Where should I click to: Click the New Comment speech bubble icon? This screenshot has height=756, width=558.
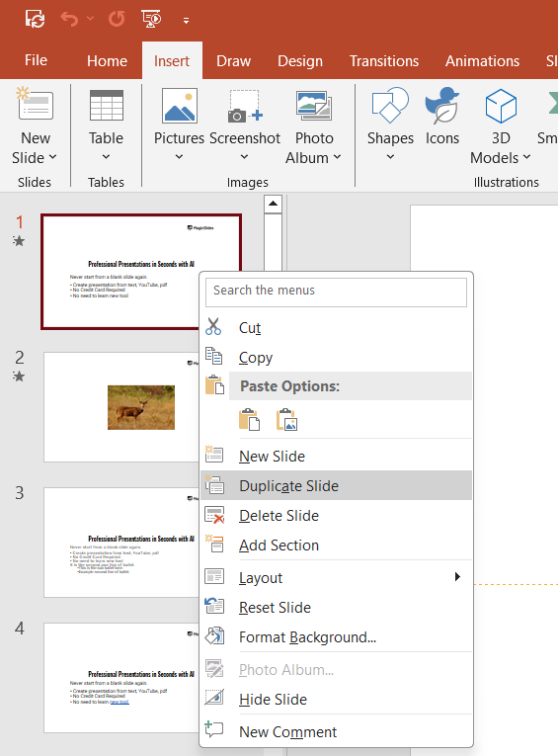tap(214, 729)
